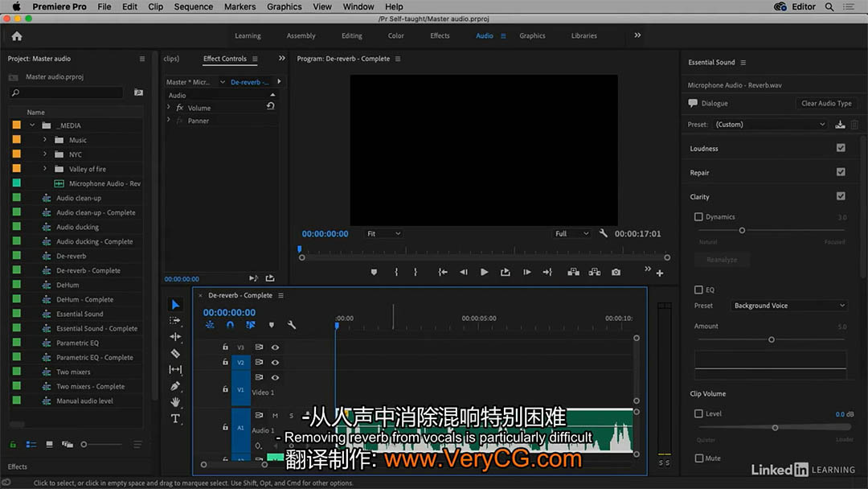Select the Slip tool
Viewport: 868px width, 489px height.
pos(175,369)
